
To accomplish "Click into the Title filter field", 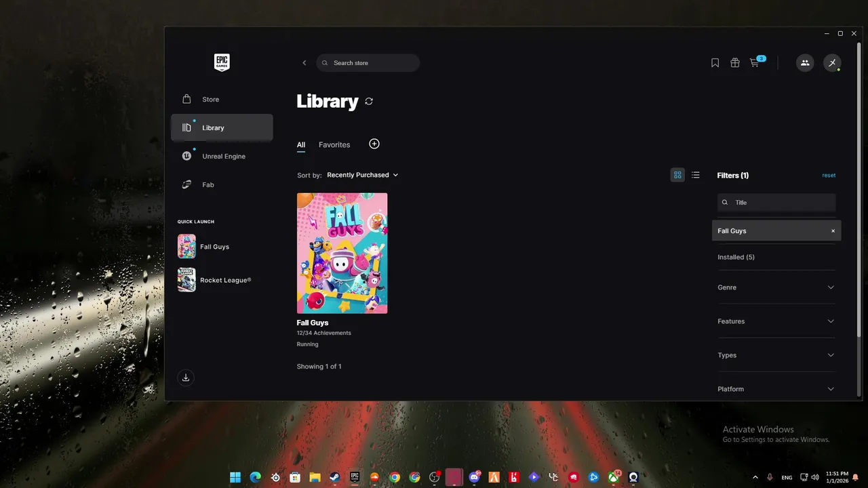I will (776, 202).
